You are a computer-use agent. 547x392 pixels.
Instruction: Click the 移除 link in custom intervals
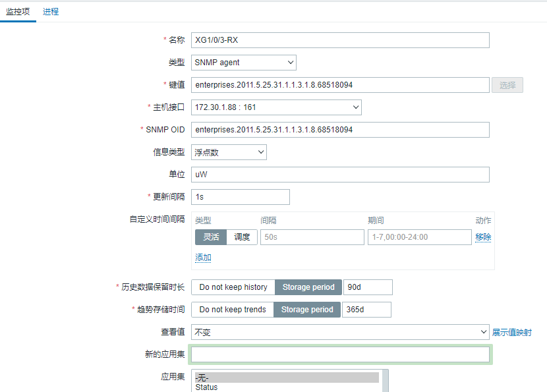[x=483, y=237]
